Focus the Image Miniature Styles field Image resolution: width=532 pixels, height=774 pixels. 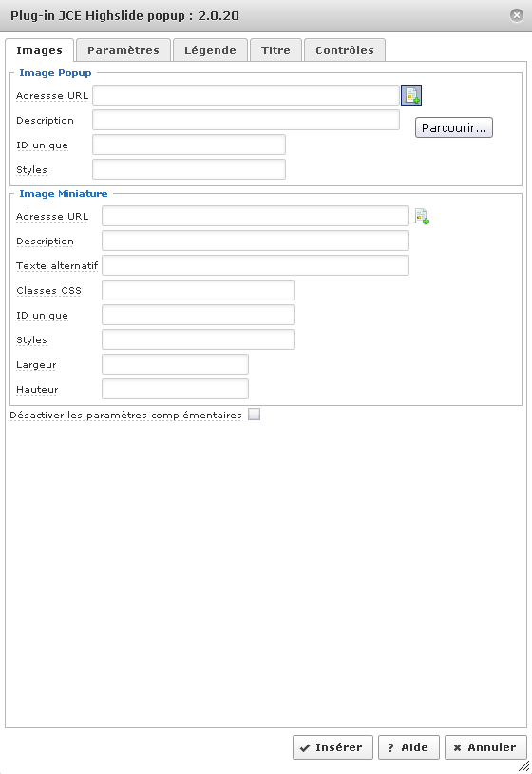tap(199, 339)
